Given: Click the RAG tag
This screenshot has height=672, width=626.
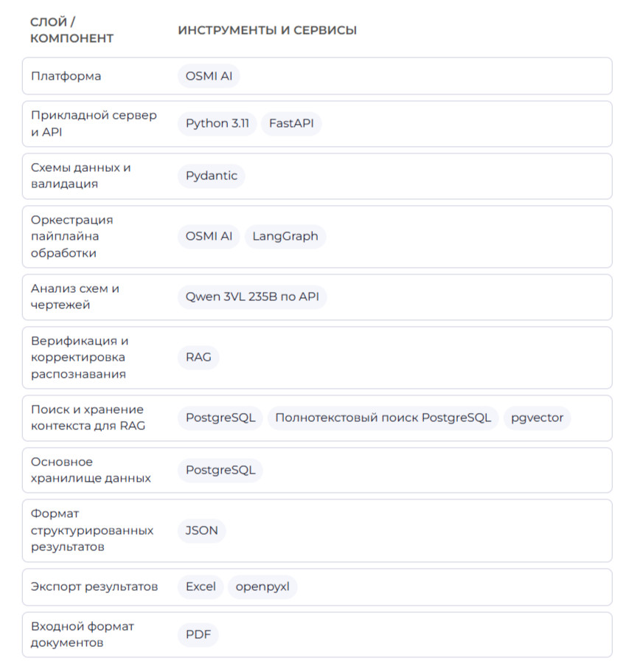Looking at the screenshot, I should click(x=198, y=358).
